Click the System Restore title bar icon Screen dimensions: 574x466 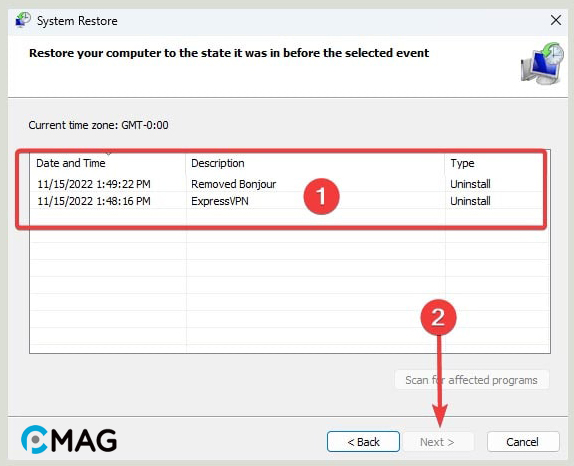pos(23,20)
